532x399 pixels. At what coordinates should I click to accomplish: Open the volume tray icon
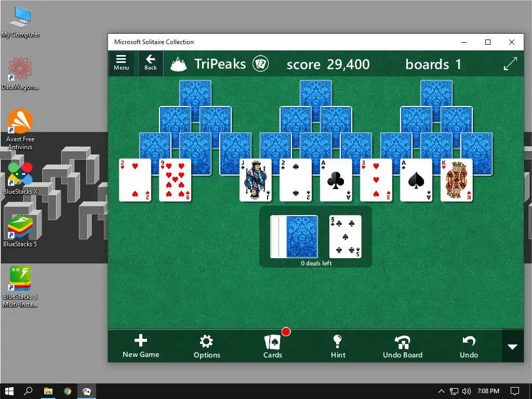467,391
